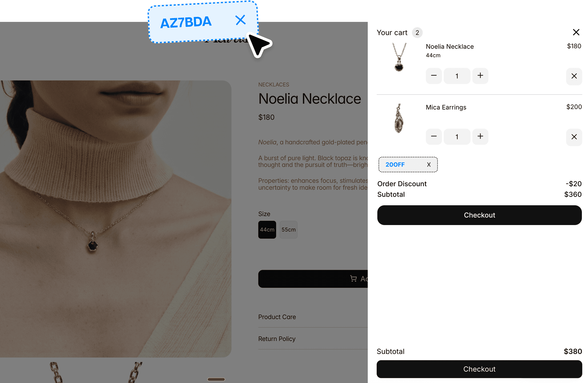Decrease the Noelia Necklace quantity with the minus
Screen dimensions: 588x383
(x=434, y=76)
